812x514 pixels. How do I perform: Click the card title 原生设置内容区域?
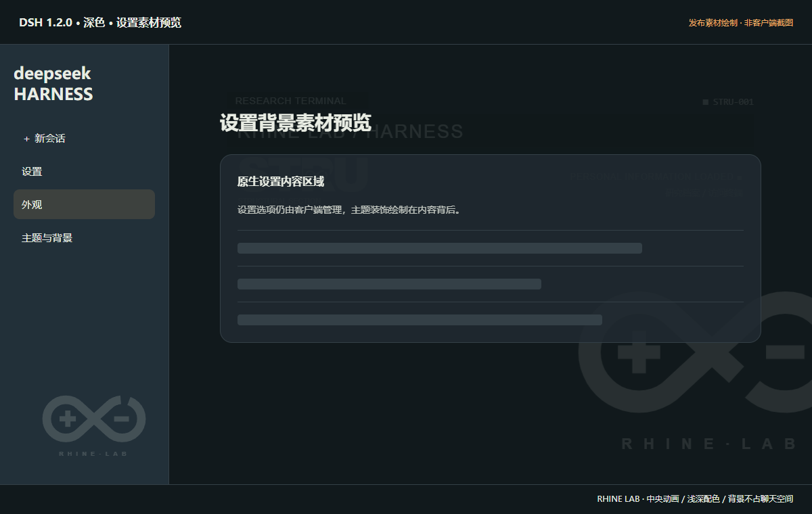click(x=281, y=181)
